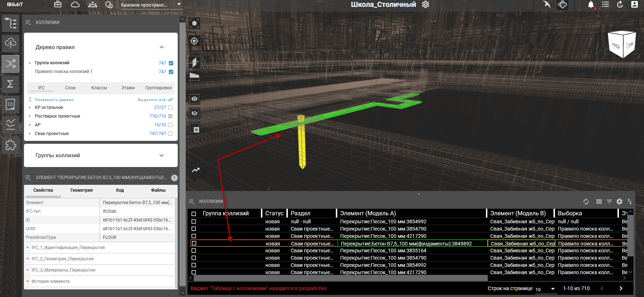Check the Сваи проектные checkbox
This screenshot has height=297, width=644.
[170, 134]
